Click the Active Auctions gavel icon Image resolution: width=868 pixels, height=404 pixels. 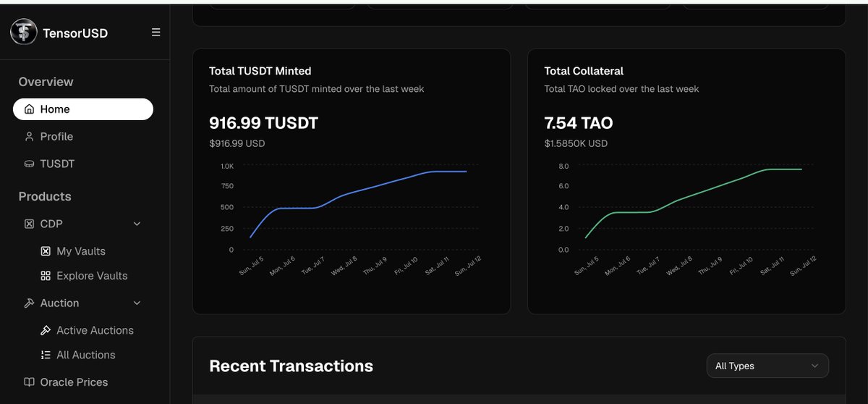(45, 330)
